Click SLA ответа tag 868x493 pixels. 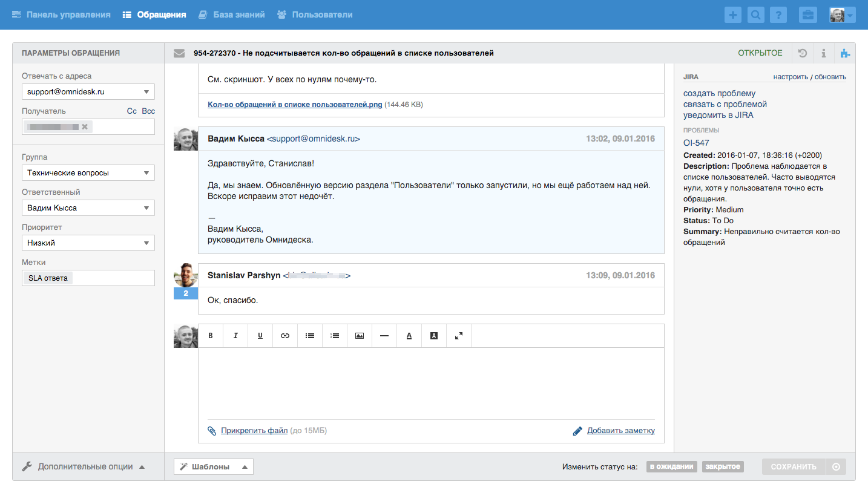point(48,278)
